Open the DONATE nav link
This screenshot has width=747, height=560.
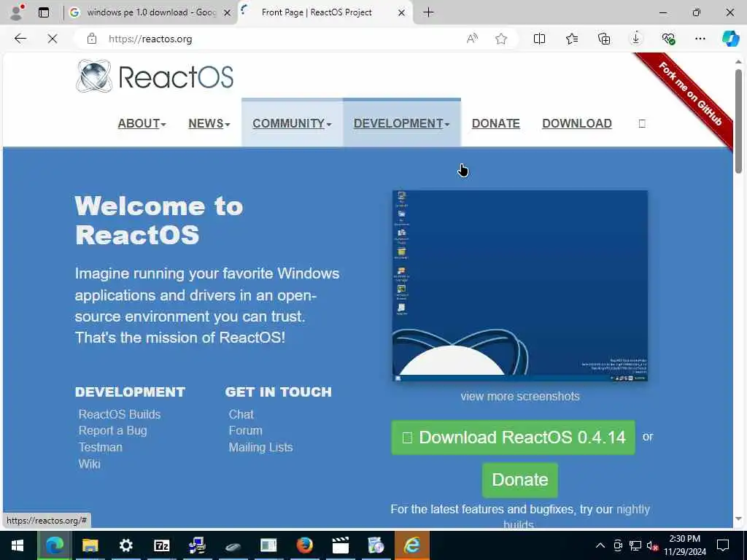tap(496, 123)
